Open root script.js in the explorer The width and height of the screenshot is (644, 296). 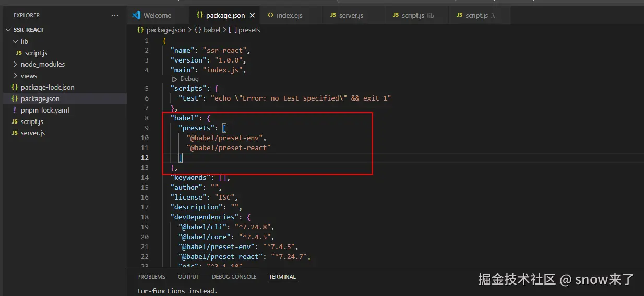tap(32, 121)
